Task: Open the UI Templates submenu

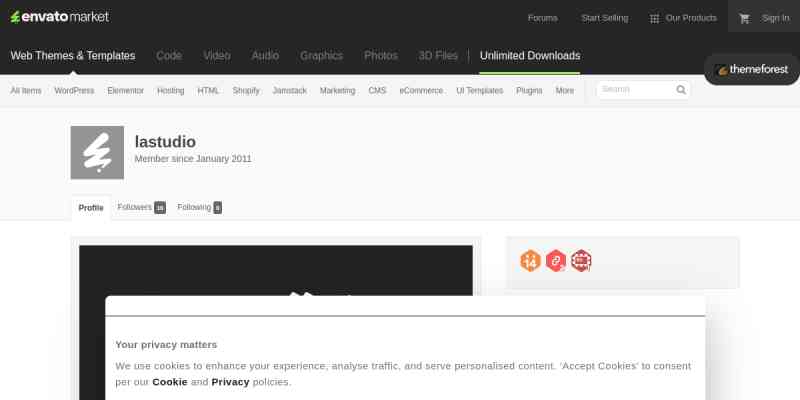Action: tap(480, 91)
